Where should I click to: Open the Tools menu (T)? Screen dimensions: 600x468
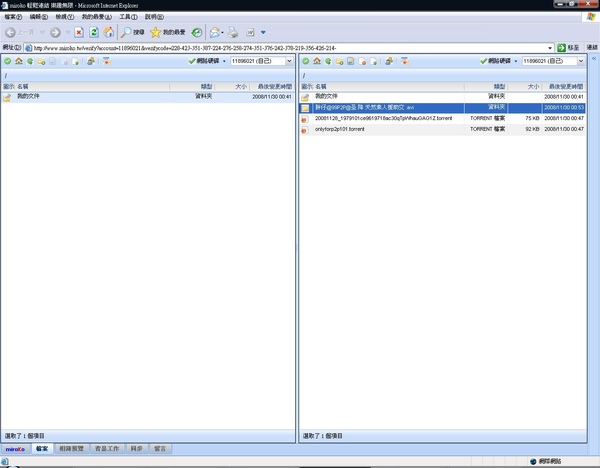click(x=128, y=17)
